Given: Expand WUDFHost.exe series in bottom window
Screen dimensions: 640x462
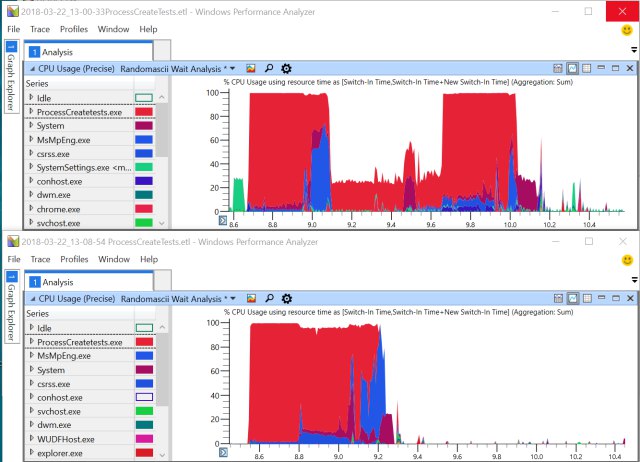Looking at the screenshot, I should tap(31, 439).
